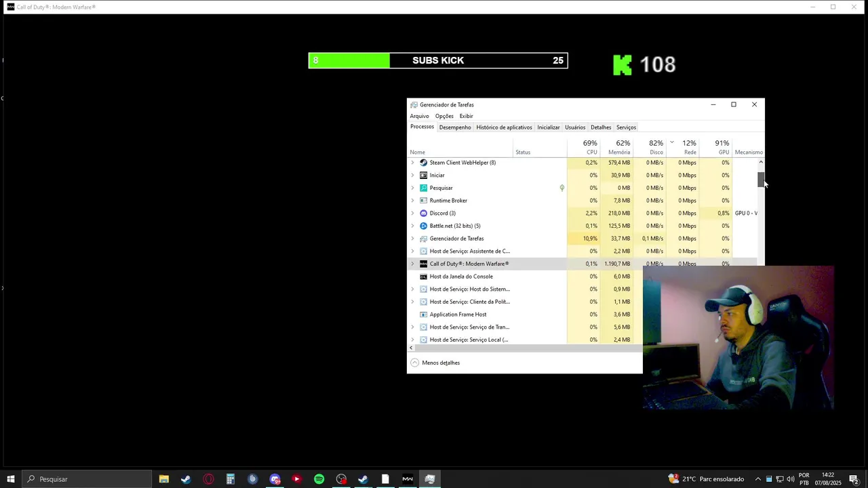Viewport: 868px width, 488px height.
Task: Sort processes by Memória column header
Action: tap(616, 147)
